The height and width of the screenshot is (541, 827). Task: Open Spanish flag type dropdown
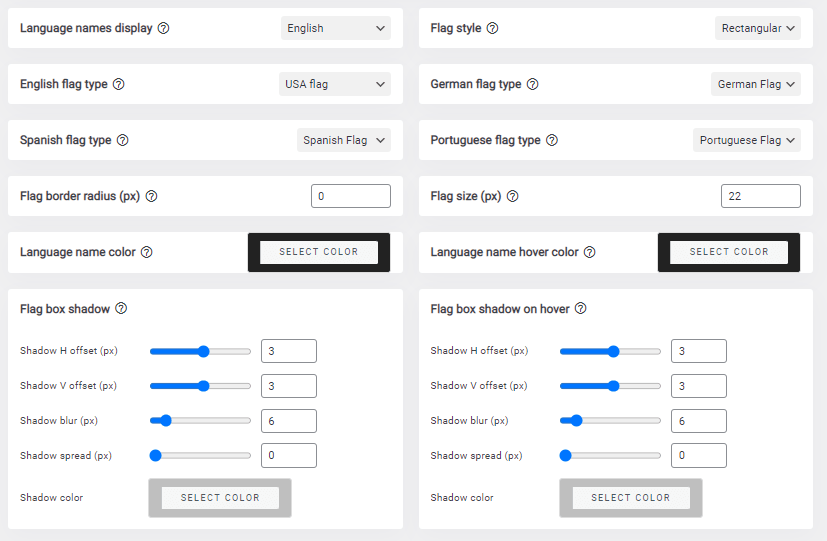pos(344,140)
